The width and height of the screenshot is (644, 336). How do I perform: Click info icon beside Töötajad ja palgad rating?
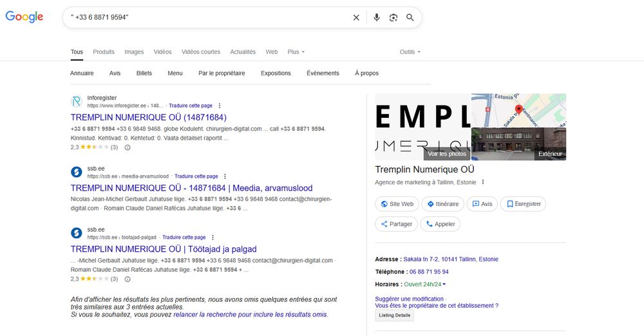point(128,279)
